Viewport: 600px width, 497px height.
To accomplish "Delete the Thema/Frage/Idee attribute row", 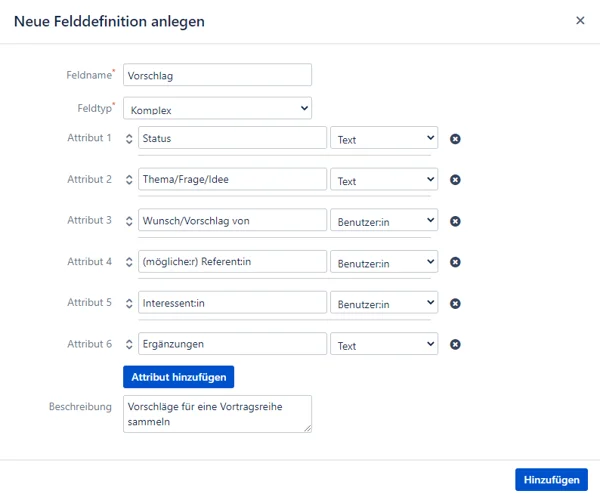I will [455, 180].
